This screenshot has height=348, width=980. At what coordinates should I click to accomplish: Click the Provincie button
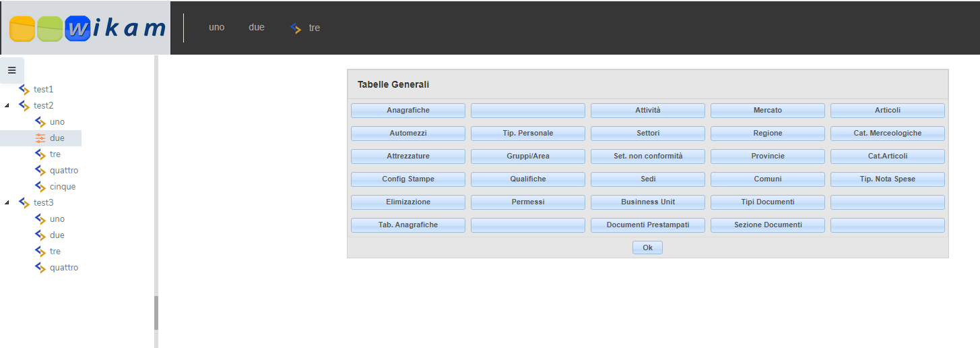768,156
